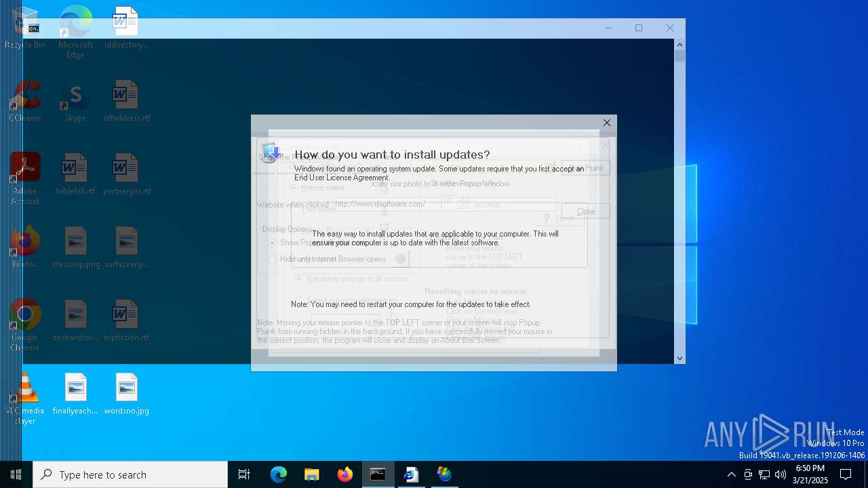
Task: Open the clock showing 6:50 PM
Action: (810, 474)
